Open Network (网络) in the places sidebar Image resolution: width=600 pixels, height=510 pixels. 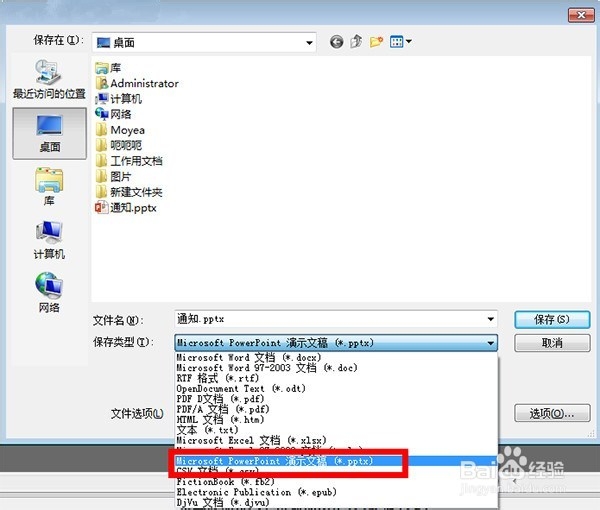tap(49, 293)
